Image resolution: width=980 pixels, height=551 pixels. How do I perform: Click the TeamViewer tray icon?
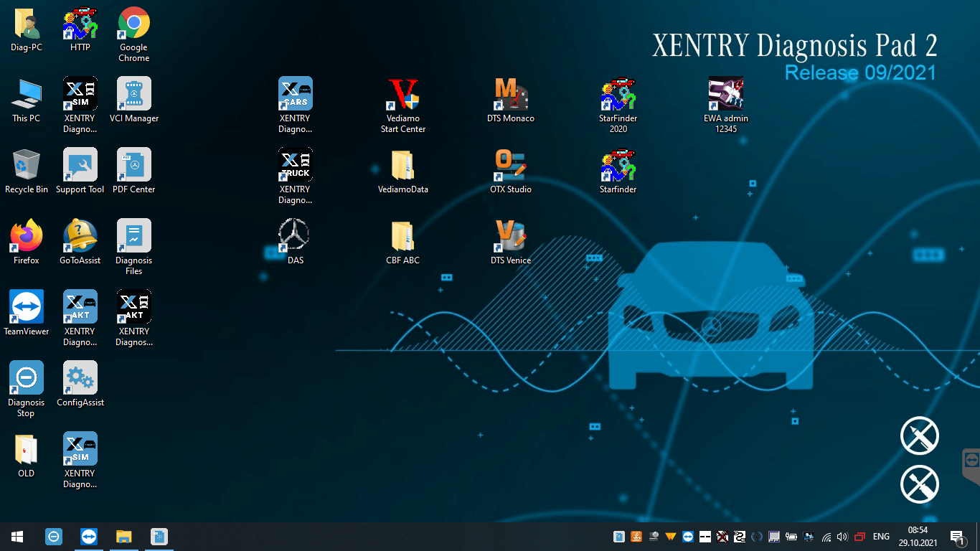[688, 537]
